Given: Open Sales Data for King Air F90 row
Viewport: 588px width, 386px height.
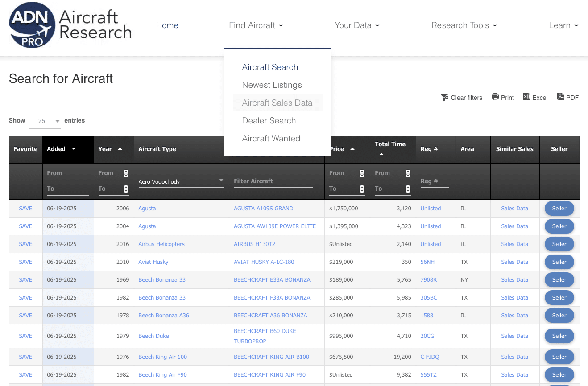Looking at the screenshot, I should (x=514, y=375).
